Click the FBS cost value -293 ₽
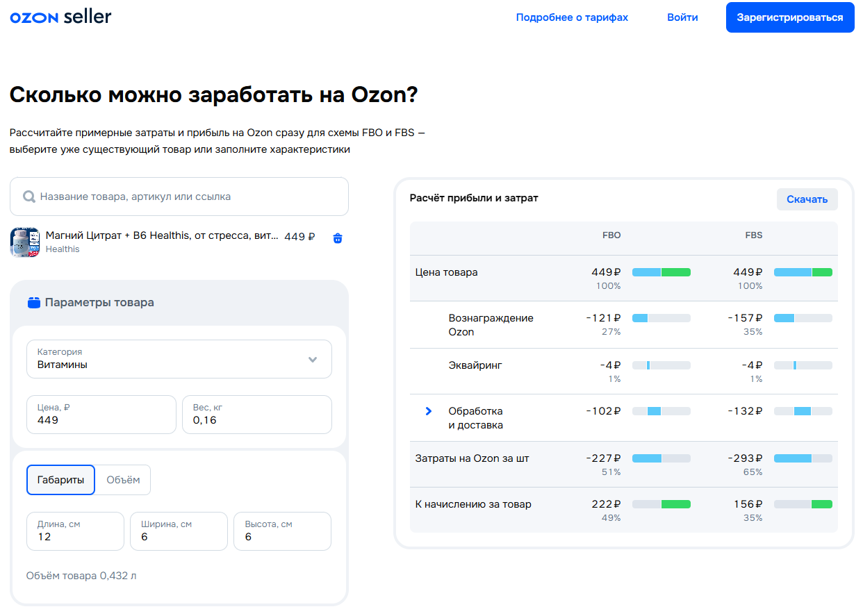863x616 pixels. click(x=746, y=458)
